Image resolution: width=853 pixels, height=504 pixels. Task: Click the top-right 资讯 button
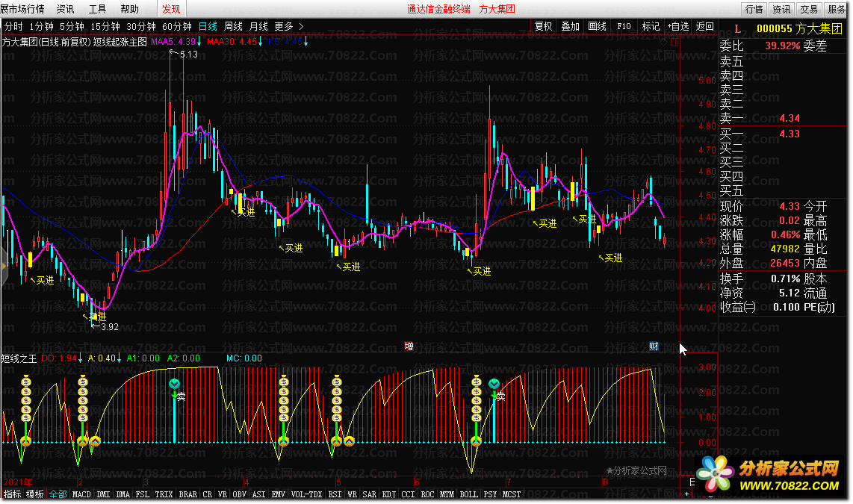tap(781, 9)
